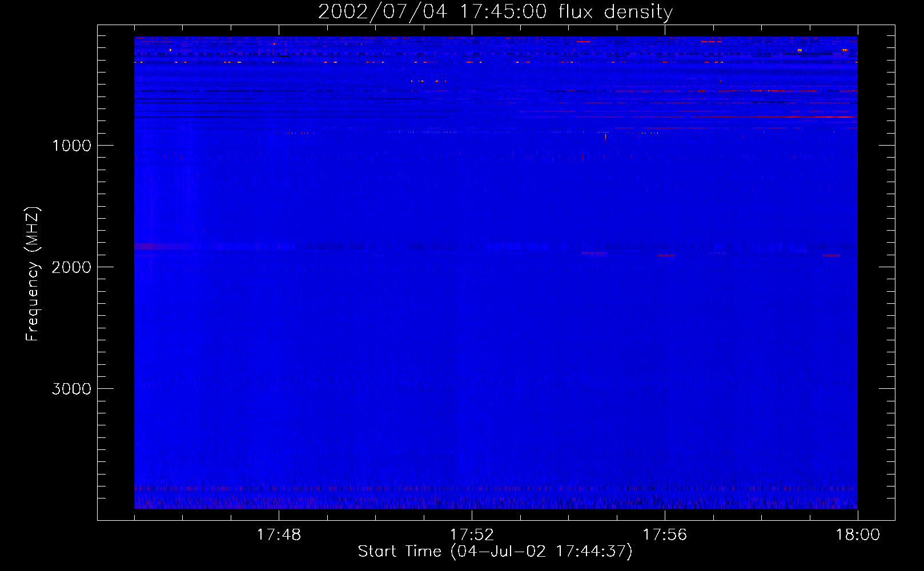Click the 'Frequency (MHZ)' axis label
This screenshot has width=924, height=571.
coord(33,274)
